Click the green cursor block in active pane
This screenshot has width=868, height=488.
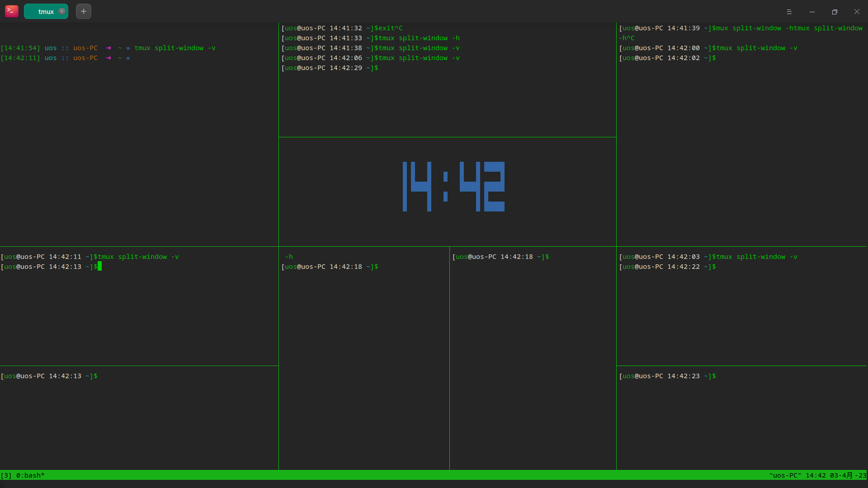[x=100, y=267]
